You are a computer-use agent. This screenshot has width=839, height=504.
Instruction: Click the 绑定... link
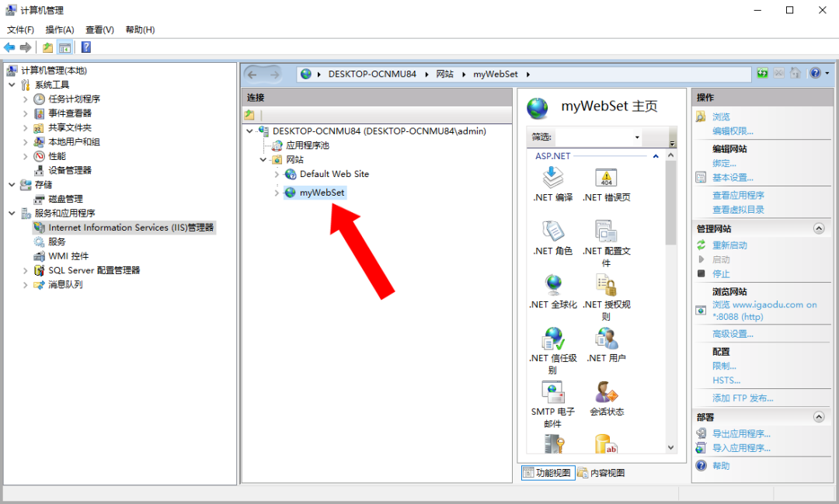click(724, 163)
